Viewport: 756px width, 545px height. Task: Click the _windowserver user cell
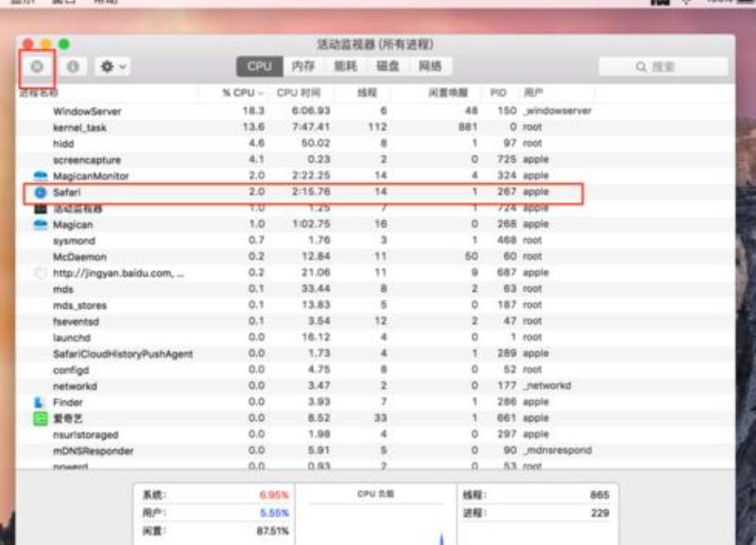[558, 111]
